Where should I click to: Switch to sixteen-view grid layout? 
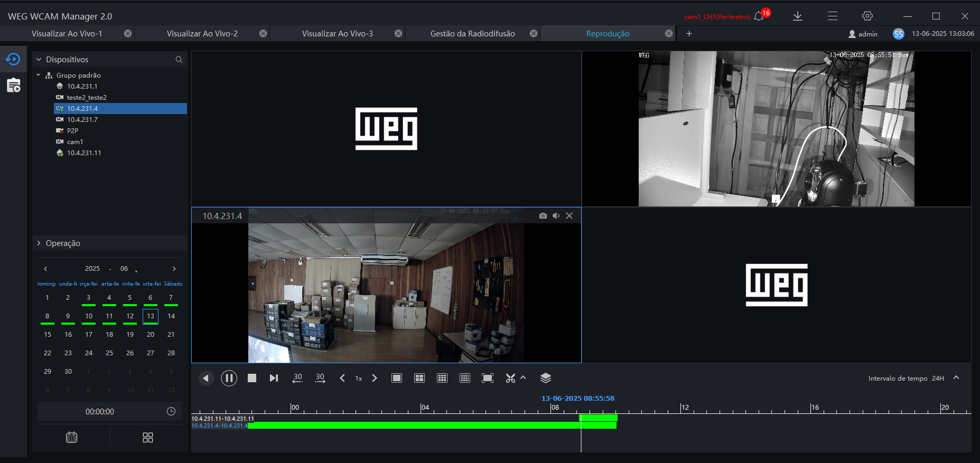[x=465, y=378]
